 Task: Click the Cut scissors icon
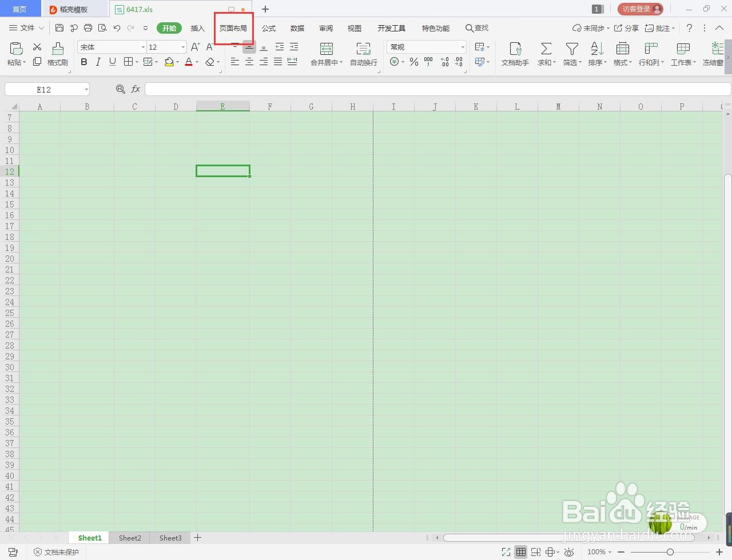(x=37, y=47)
